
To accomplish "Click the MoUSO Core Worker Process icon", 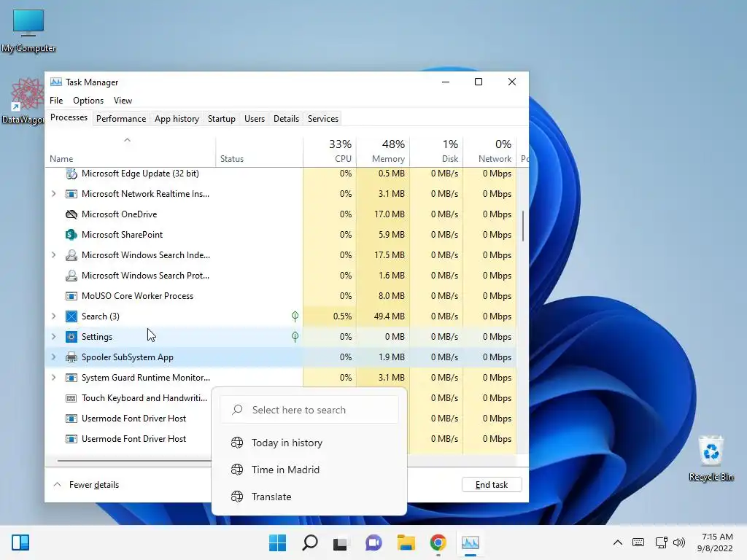I will tap(71, 296).
